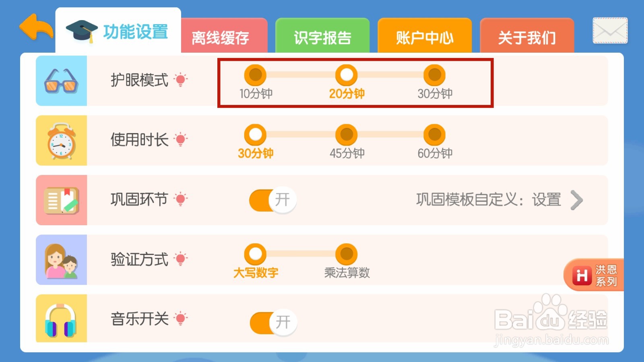
Task: Click the orange back arrow
Action: (36, 27)
